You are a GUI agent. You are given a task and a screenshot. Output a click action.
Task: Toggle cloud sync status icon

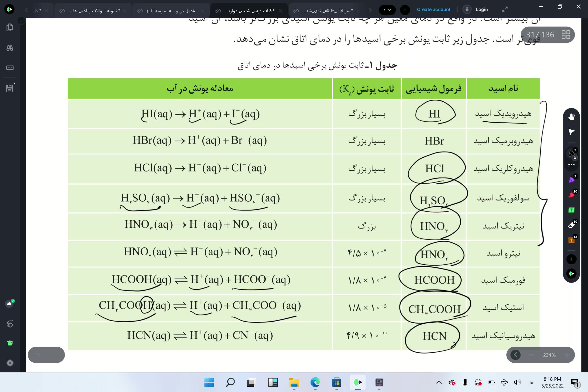point(10,304)
